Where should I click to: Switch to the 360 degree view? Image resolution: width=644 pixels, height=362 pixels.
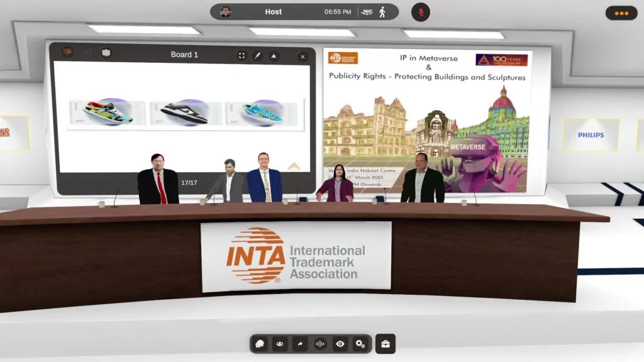click(367, 12)
